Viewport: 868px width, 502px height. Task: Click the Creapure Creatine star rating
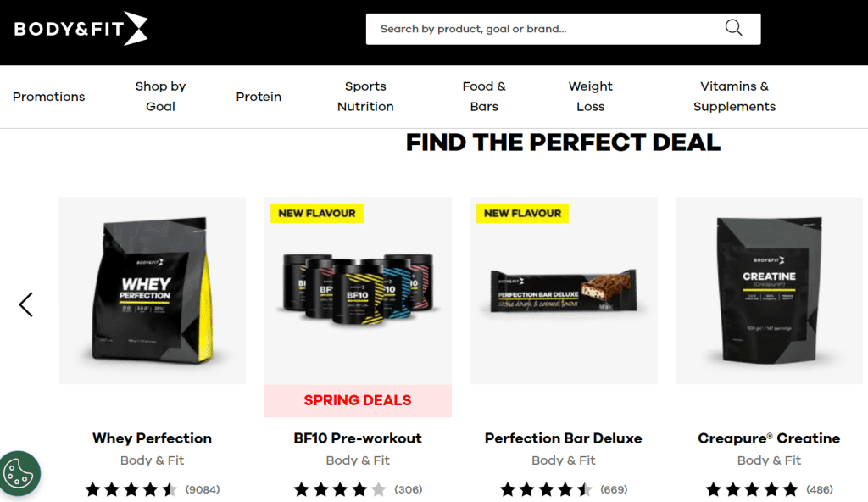point(752,489)
